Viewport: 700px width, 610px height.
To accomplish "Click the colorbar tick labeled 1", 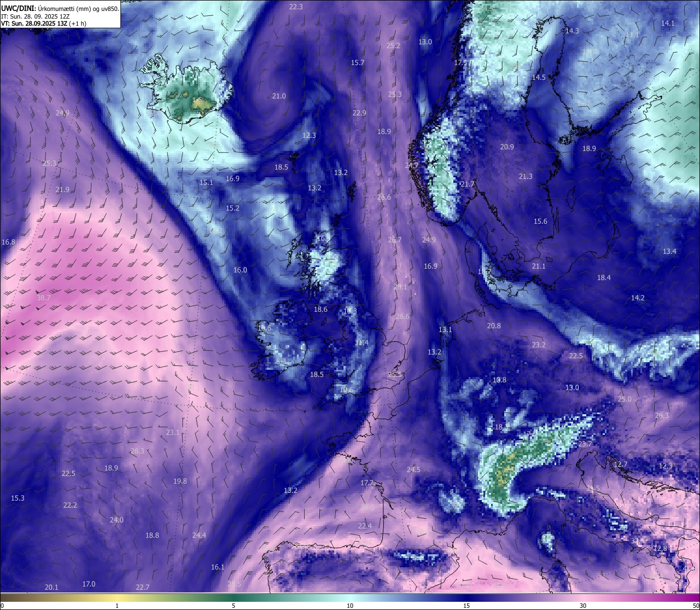I will coord(117,606).
